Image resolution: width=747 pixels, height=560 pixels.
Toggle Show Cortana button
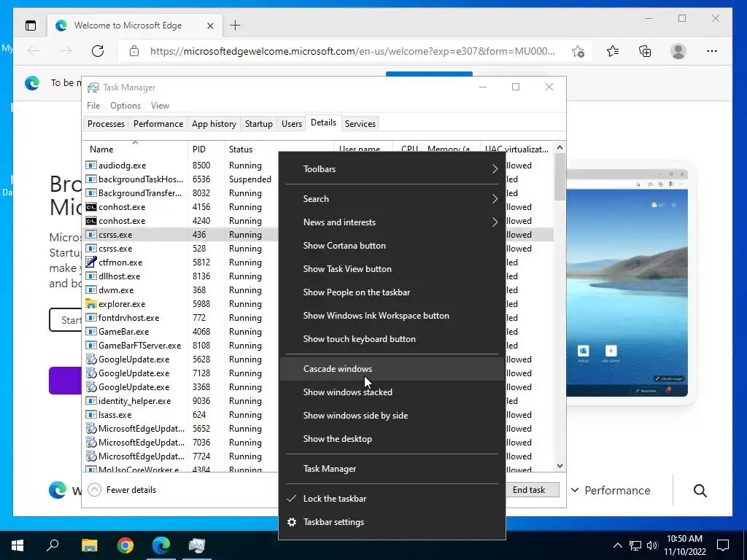[x=392, y=246]
